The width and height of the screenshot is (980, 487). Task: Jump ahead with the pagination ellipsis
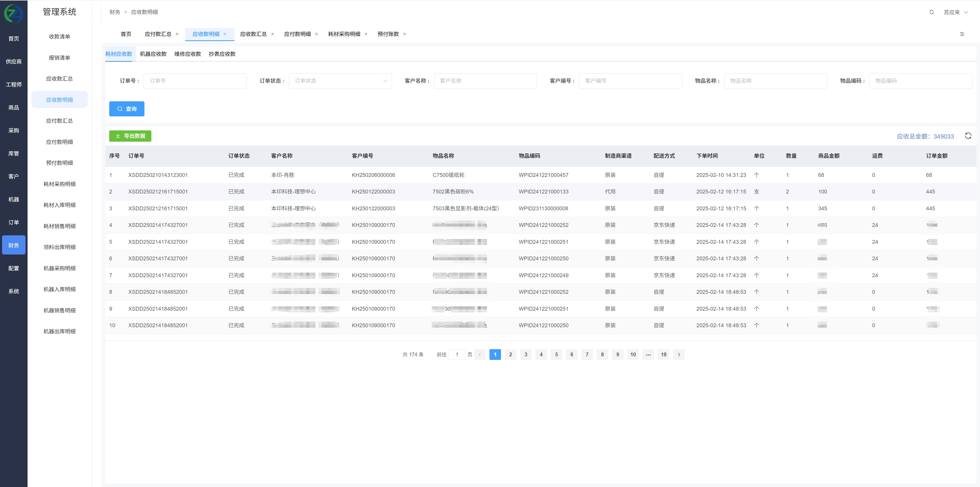(648, 355)
